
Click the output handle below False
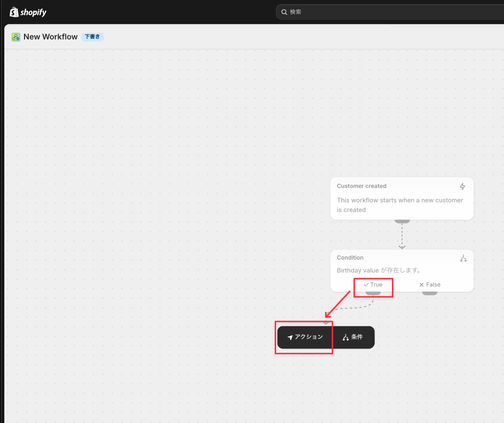[x=430, y=293]
